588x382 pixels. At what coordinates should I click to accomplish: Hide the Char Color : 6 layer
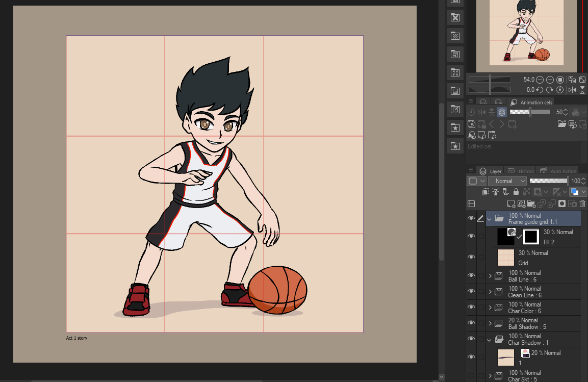[471, 307]
